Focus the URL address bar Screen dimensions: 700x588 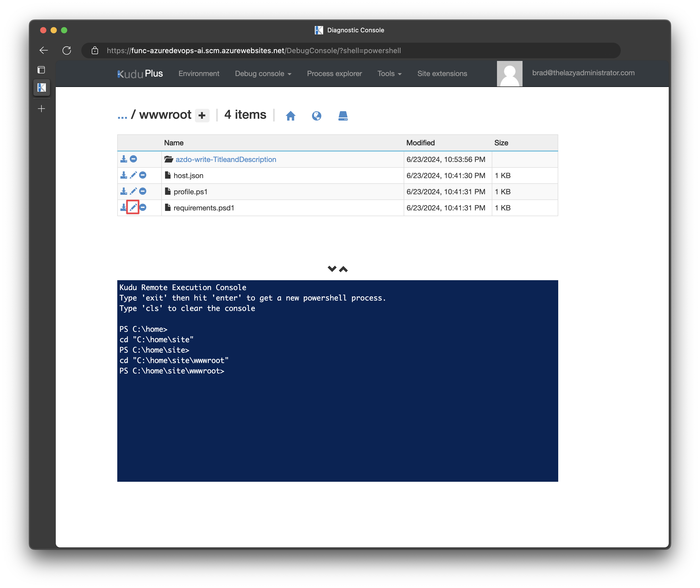point(351,50)
